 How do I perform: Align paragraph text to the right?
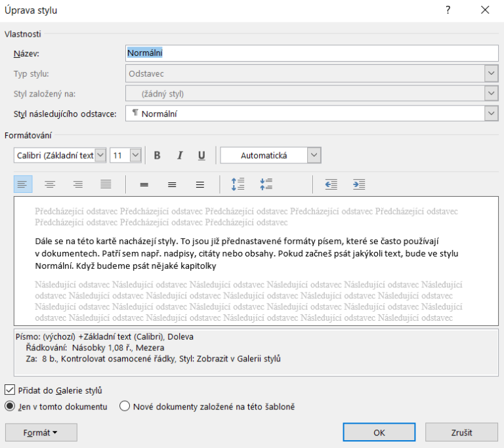tap(77, 184)
